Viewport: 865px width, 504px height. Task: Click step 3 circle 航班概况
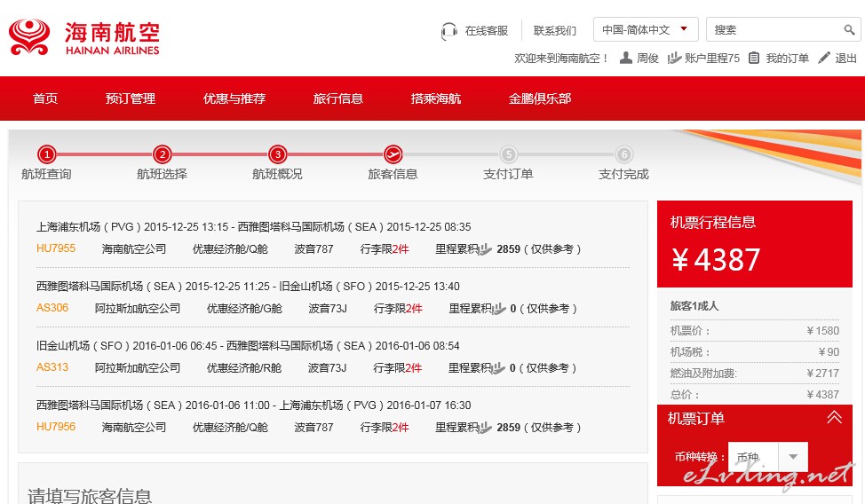pos(277,154)
